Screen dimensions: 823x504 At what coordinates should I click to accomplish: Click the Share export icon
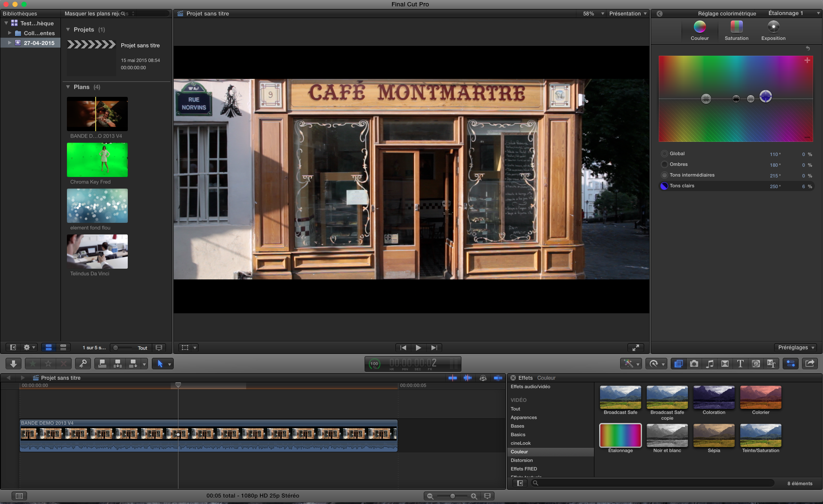click(x=810, y=363)
